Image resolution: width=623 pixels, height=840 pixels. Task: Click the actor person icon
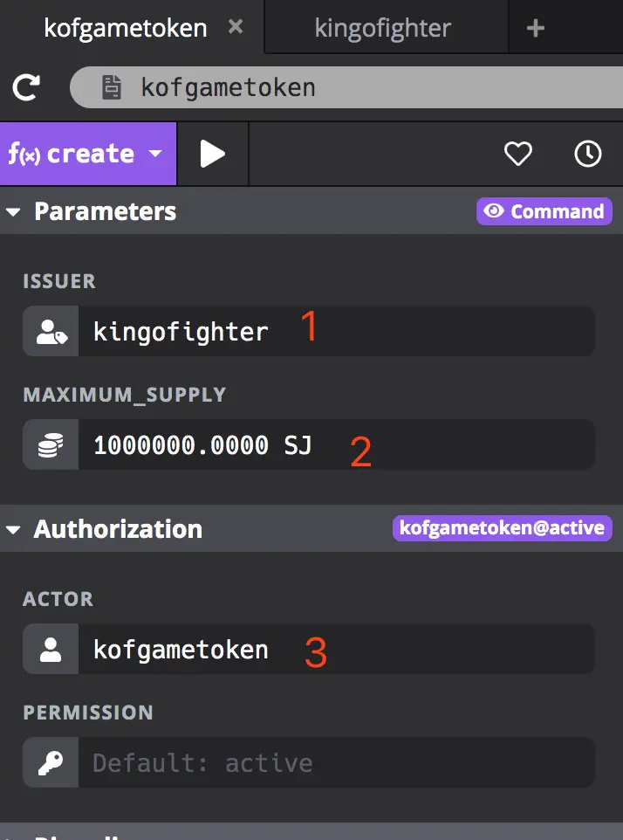pos(51,649)
